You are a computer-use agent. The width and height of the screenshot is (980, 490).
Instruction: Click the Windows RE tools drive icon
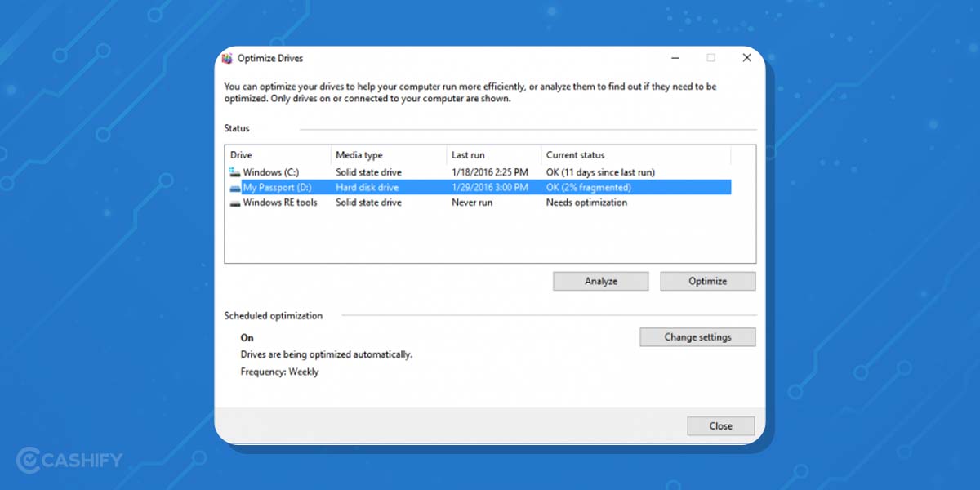point(235,202)
